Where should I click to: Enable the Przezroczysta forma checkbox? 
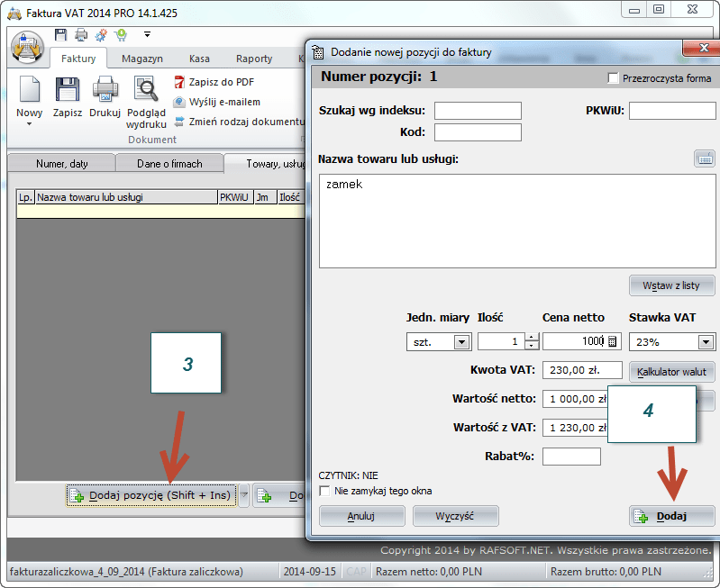[x=613, y=78]
